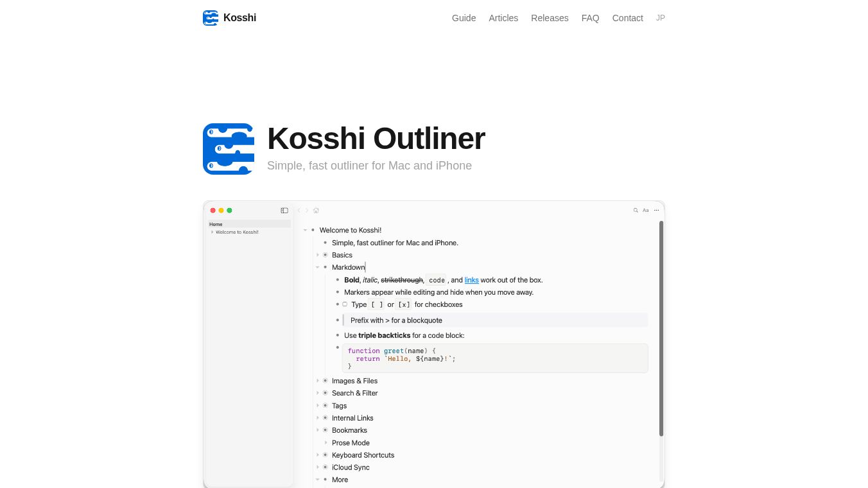Expand the Images & Files item

[x=317, y=381]
